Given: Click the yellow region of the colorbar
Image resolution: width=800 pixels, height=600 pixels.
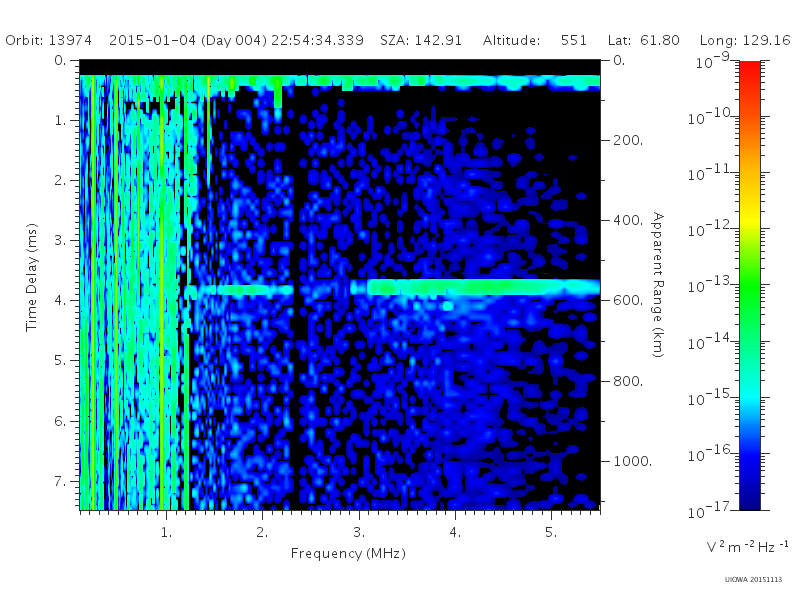Looking at the screenshot, I should [749, 217].
